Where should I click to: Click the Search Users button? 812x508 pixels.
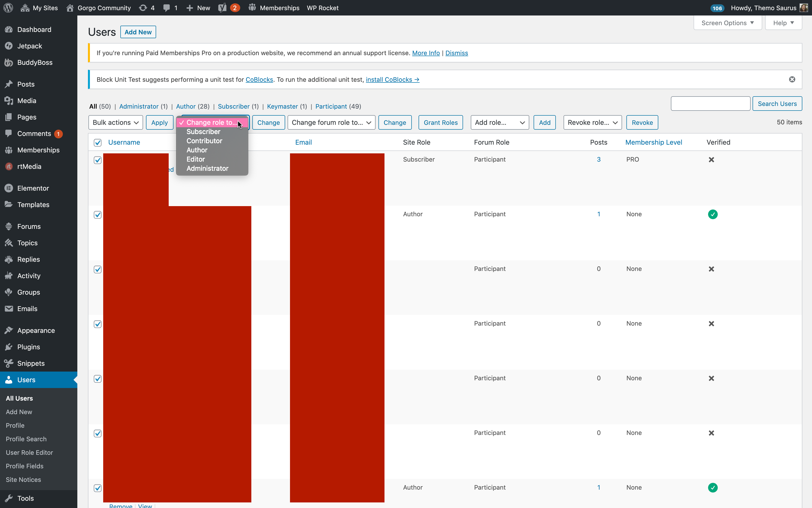(x=777, y=104)
